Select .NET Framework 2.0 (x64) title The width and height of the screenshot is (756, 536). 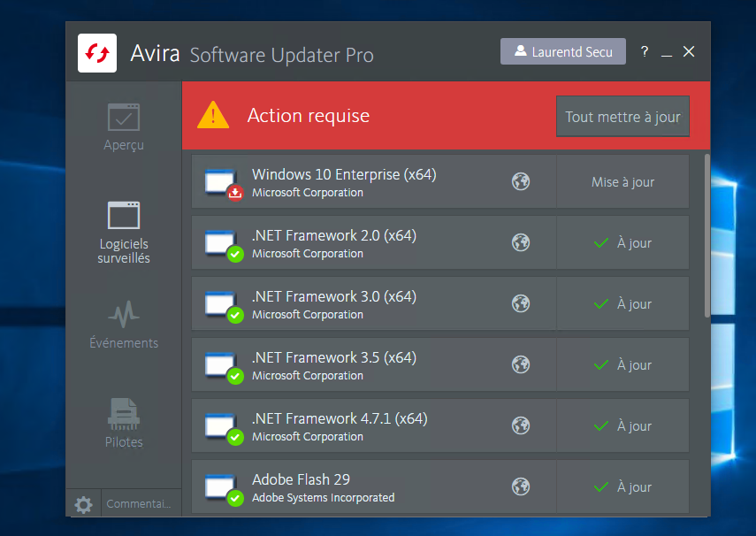click(333, 235)
